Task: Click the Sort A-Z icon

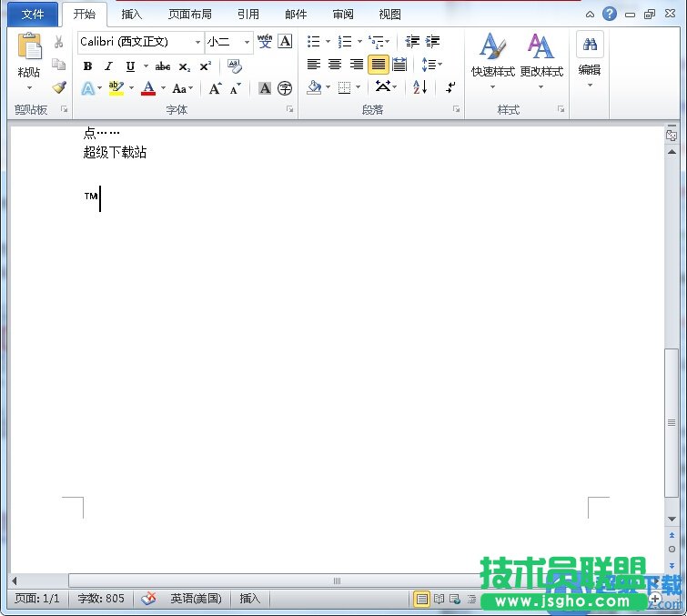Action: point(419,87)
